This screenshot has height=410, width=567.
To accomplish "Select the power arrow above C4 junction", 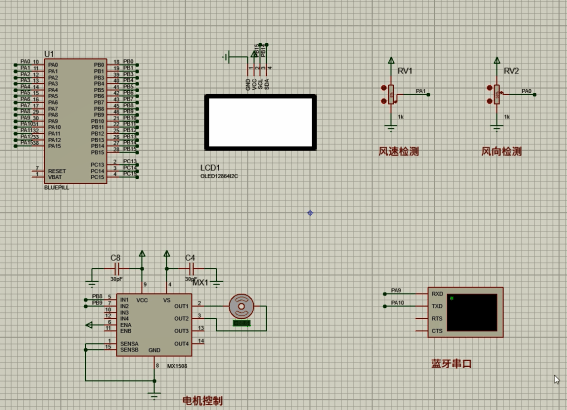I will pyautogui.click(x=167, y=254).
